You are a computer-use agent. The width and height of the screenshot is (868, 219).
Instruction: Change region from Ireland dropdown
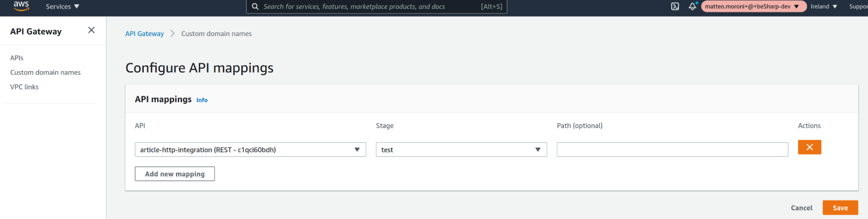[823, 7]
